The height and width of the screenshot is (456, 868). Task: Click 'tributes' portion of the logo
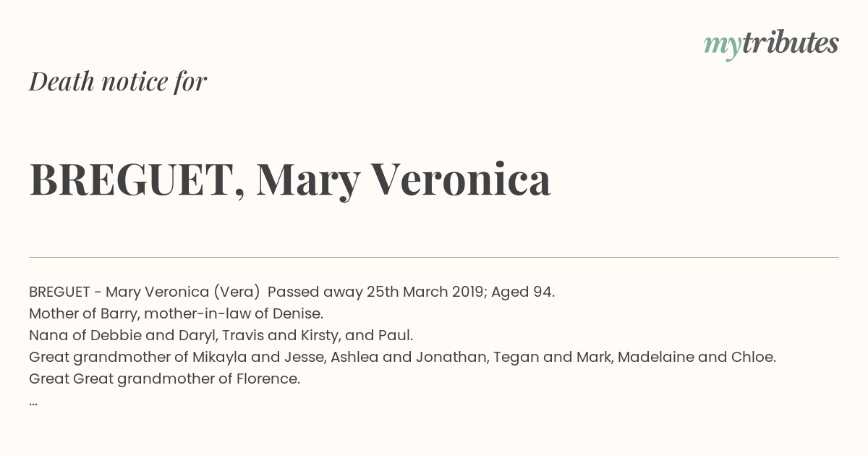click(790, 43)
